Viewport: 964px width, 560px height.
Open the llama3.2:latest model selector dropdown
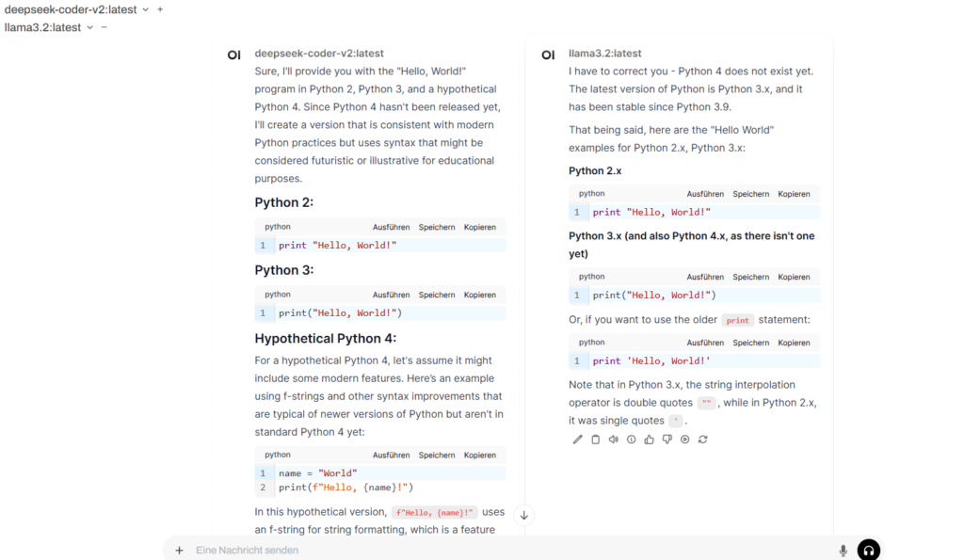click(49, 27)
